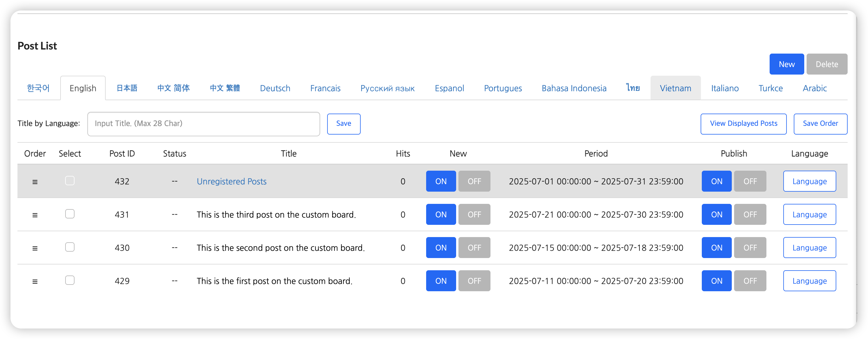Click Save Order button
868x339 pixels.
point(820,124)
